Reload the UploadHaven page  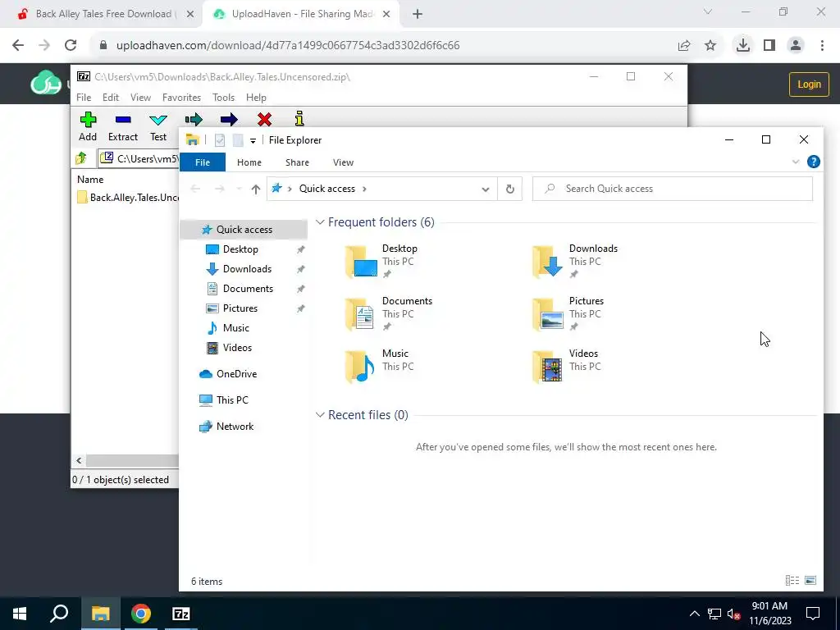coord(71,46)
